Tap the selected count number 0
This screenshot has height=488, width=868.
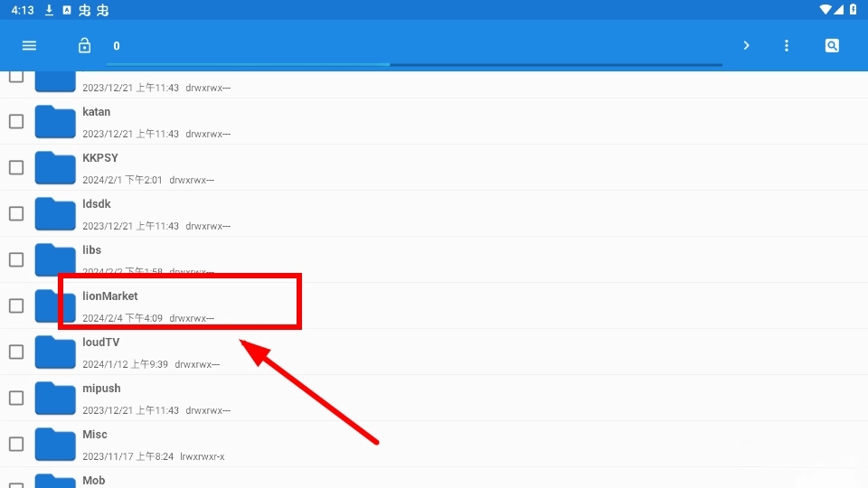(x=117, y=46)
